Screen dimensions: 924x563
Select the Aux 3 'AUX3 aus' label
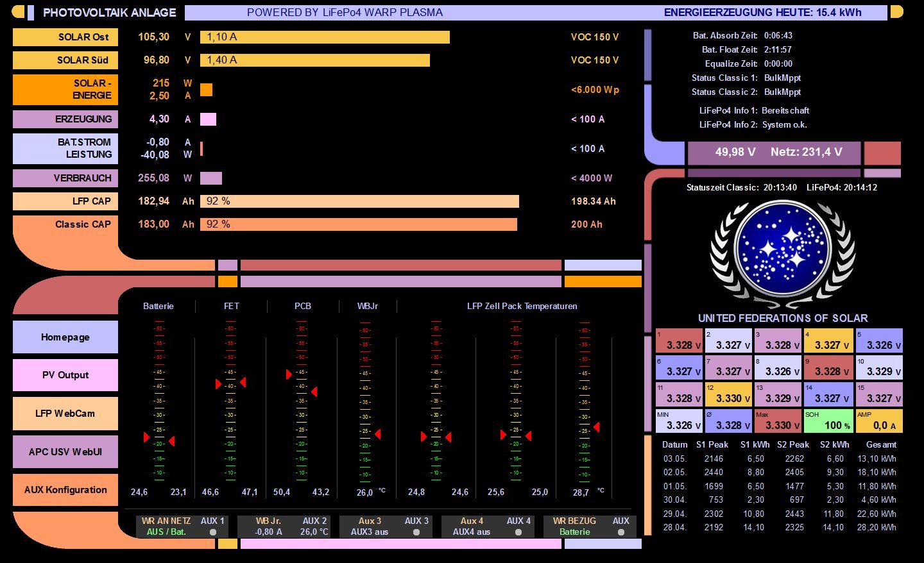[x=370, y=532]
